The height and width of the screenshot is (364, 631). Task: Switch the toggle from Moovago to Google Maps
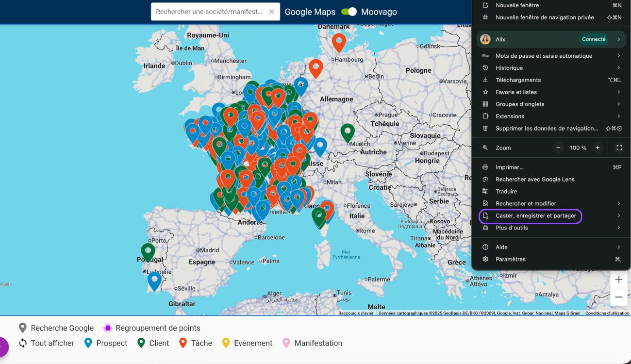[x=349, y=11]
